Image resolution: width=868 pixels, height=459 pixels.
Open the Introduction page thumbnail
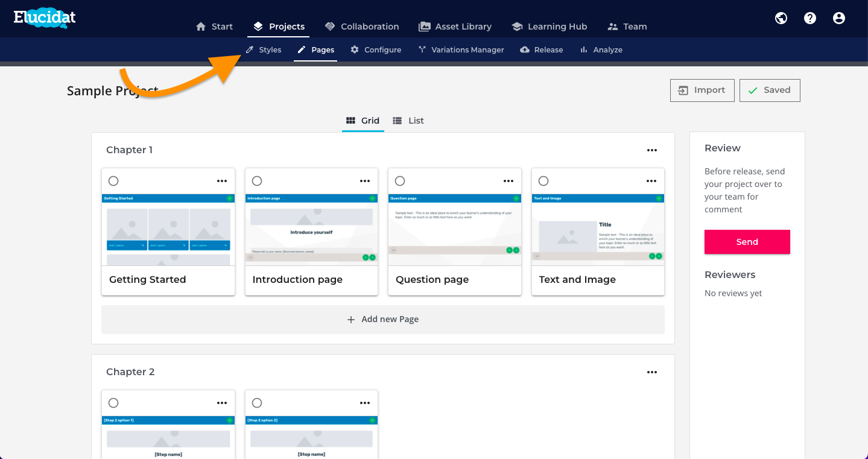[311, 229]
